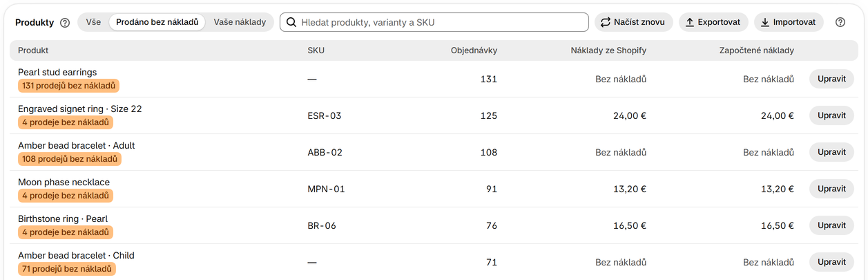Focus the Hledat produkty search field
The width and height of the screenshot is (868, 280).
pos(434,22)
